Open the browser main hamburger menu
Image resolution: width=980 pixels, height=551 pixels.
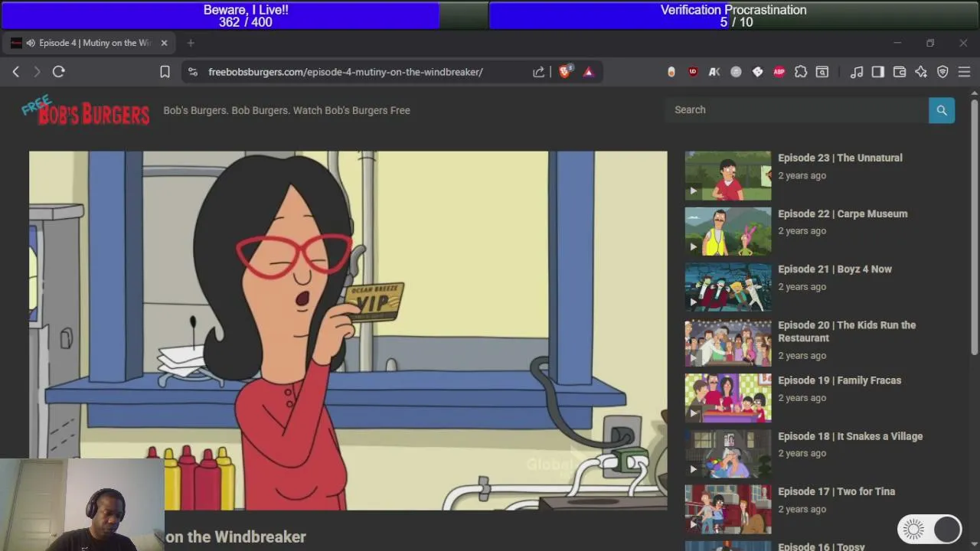pos(964,72)
